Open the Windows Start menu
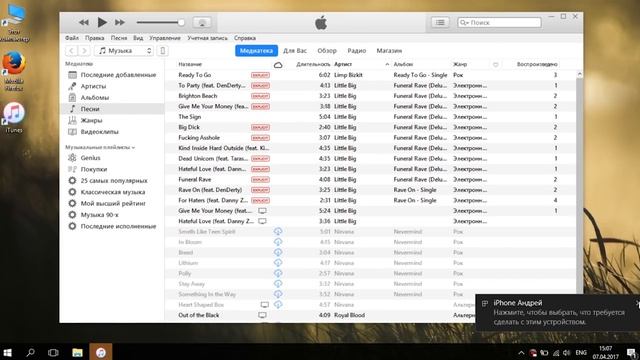This screenshot has height=360, width=640. pos(7,353)
